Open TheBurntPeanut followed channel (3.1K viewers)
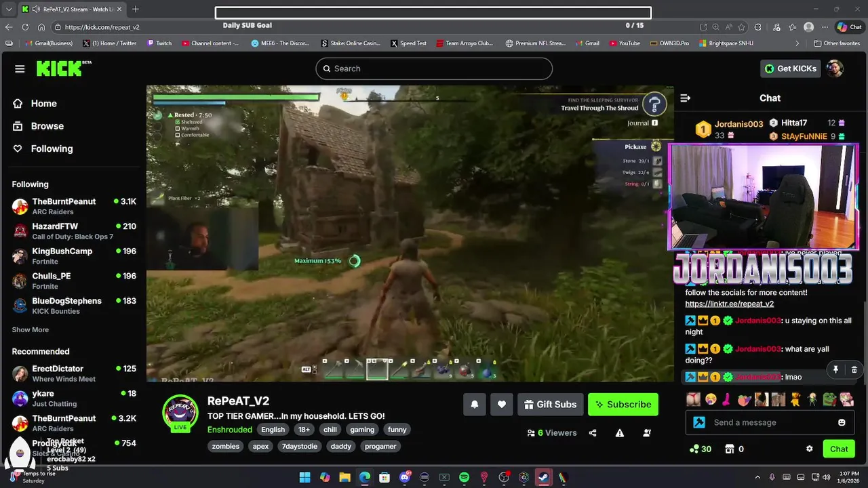Screen dimensions: 868x488 pos(74,206)
